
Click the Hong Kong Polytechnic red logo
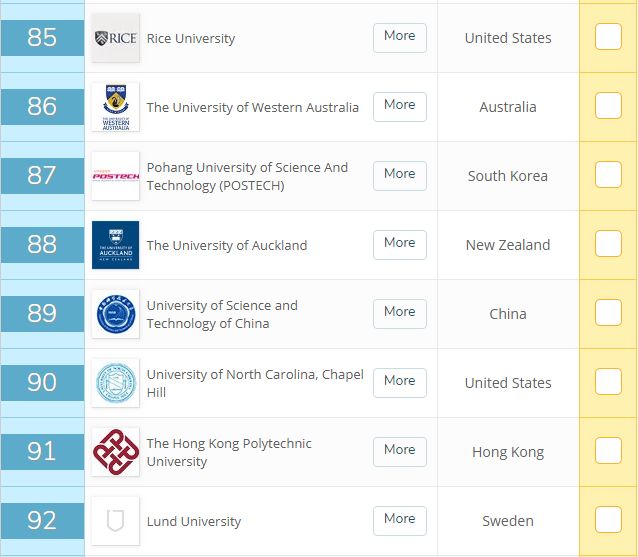click(x=115, y=452)
